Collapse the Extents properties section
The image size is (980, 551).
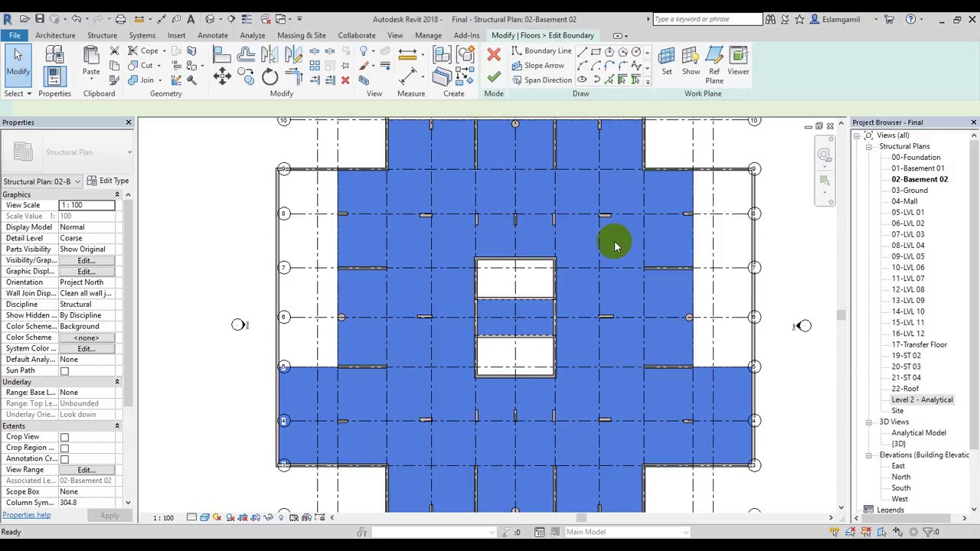point(117,426)
